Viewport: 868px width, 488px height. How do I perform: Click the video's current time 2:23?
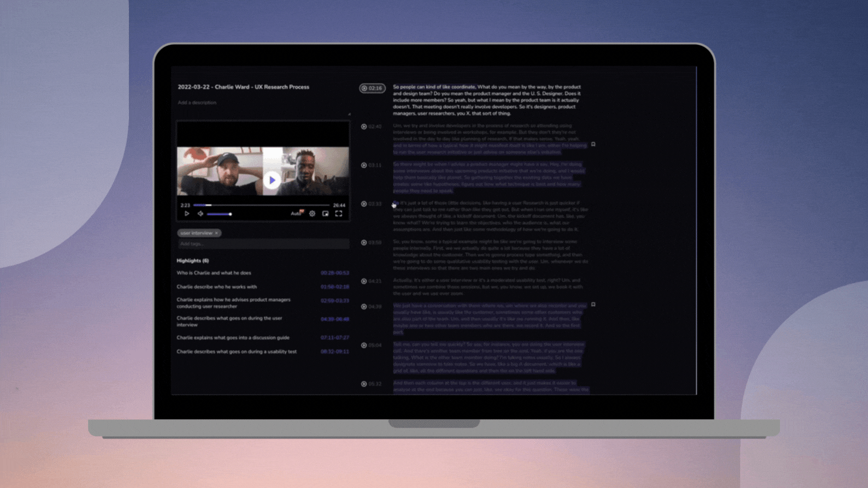pos(185,205)
